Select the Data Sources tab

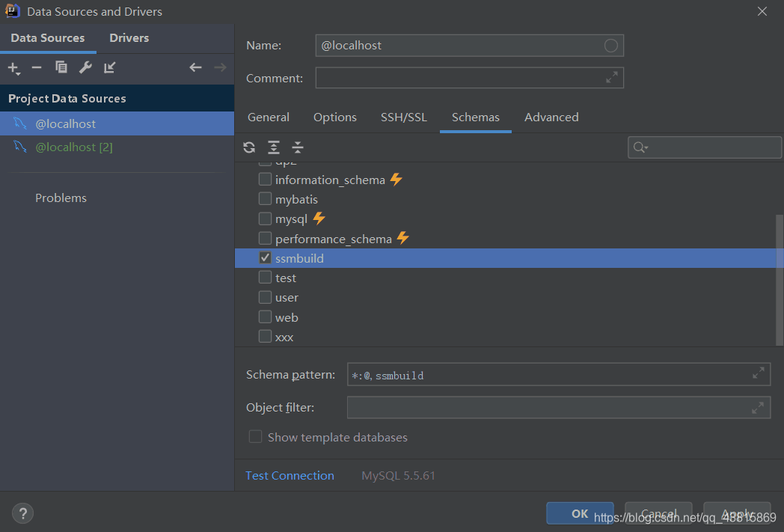point(47,38)
